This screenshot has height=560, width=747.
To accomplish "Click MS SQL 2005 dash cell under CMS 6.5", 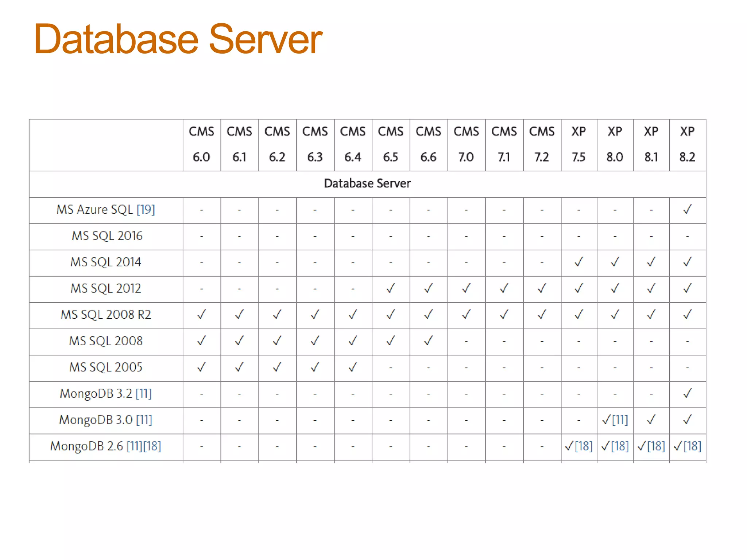I will pyautogui.click(x=391, y=368).
